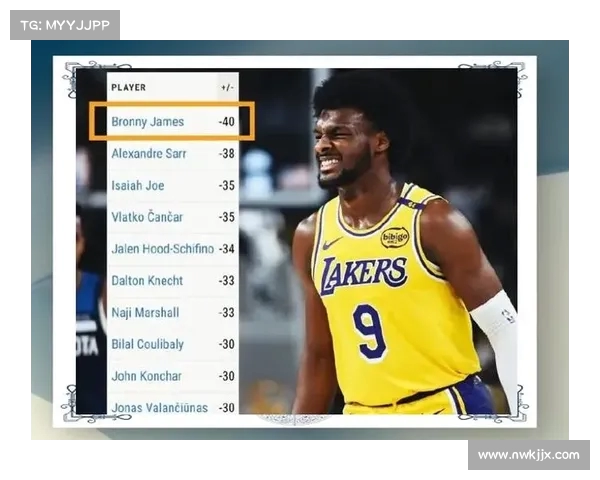Select the highlighted Bronny James row

point(171,121)
